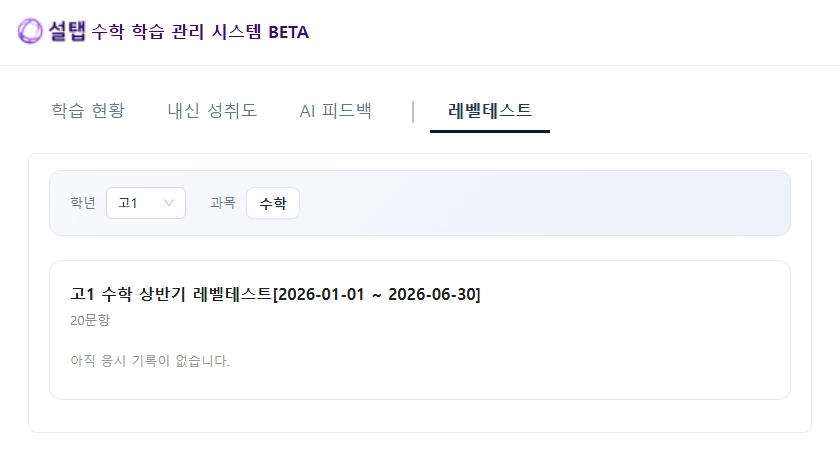Image resolution: width=840 pixels, height=465 pixels.
Task: Click the 2026-01-01 ~ 2026-06-30 date range
Action: pyautogui.click(x=377, y=294)
